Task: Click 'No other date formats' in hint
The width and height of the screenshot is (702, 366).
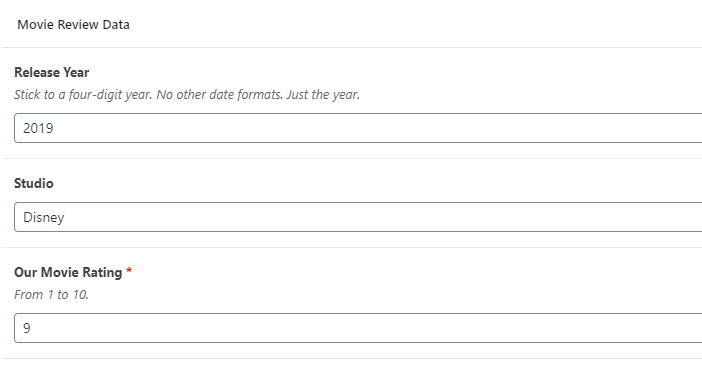Action: tap(219, 95)
